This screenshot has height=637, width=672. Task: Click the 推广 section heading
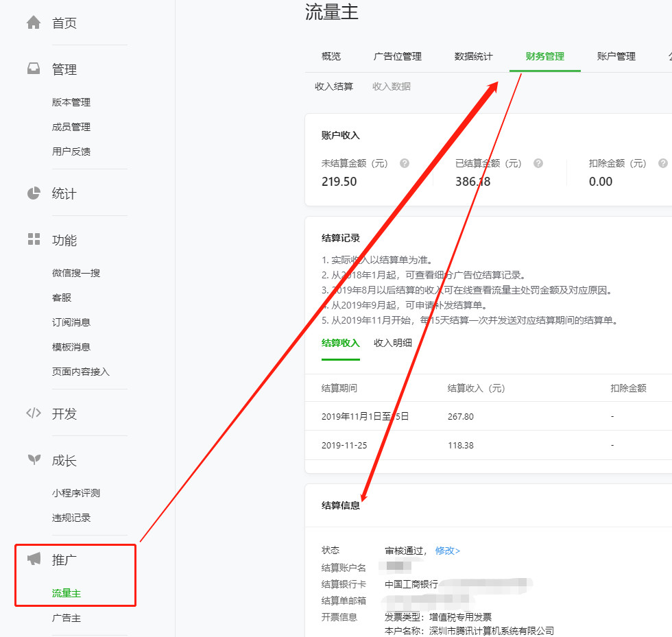pos(64,560)
